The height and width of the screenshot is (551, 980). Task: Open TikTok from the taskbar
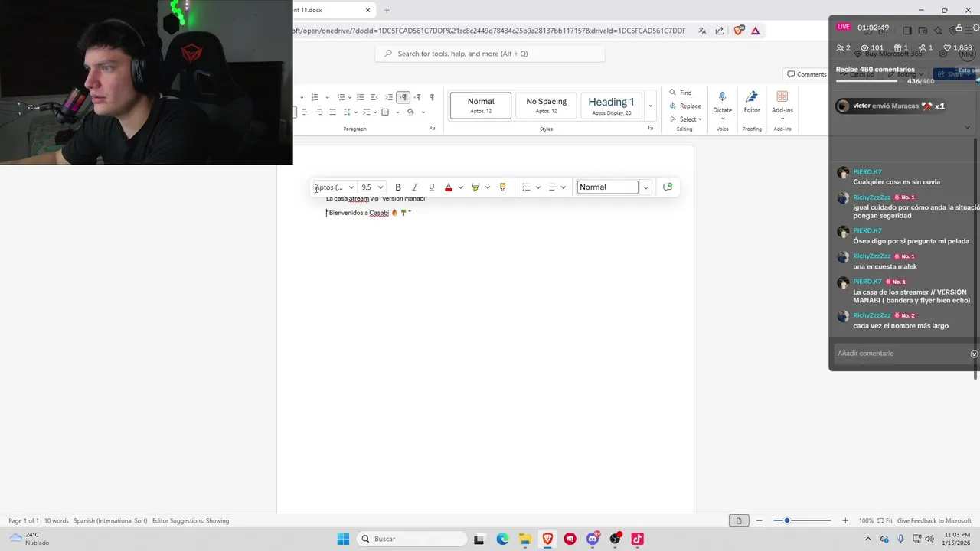click(637, 539)
